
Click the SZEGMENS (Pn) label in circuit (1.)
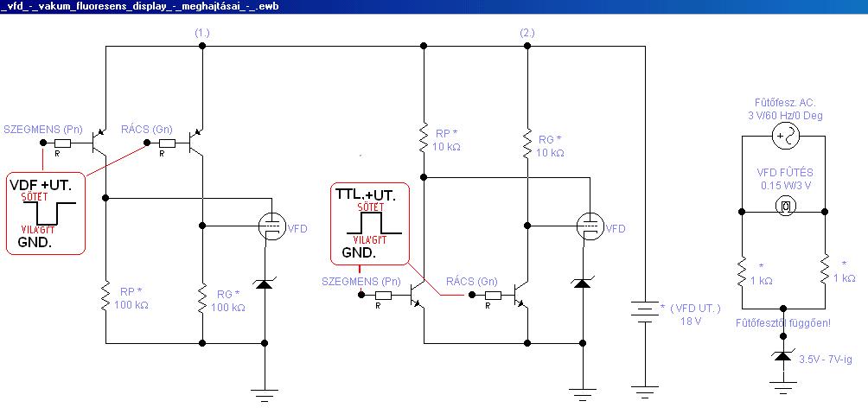[43, 130]
